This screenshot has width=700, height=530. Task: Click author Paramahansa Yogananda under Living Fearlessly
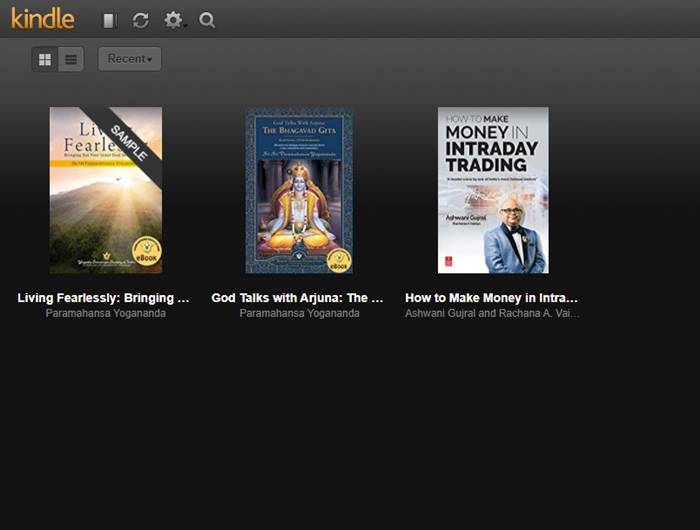pyautogui.click(x=106, y=313)
